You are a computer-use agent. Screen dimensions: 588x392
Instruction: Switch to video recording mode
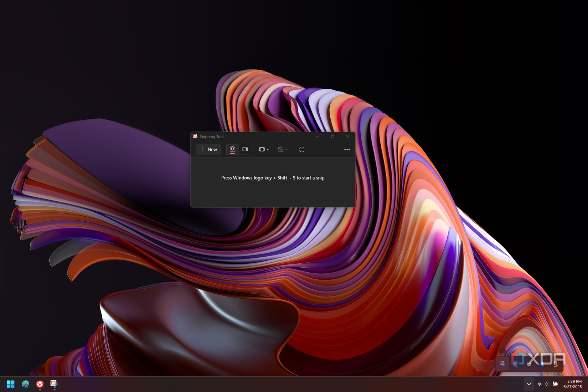coord(245,149)
